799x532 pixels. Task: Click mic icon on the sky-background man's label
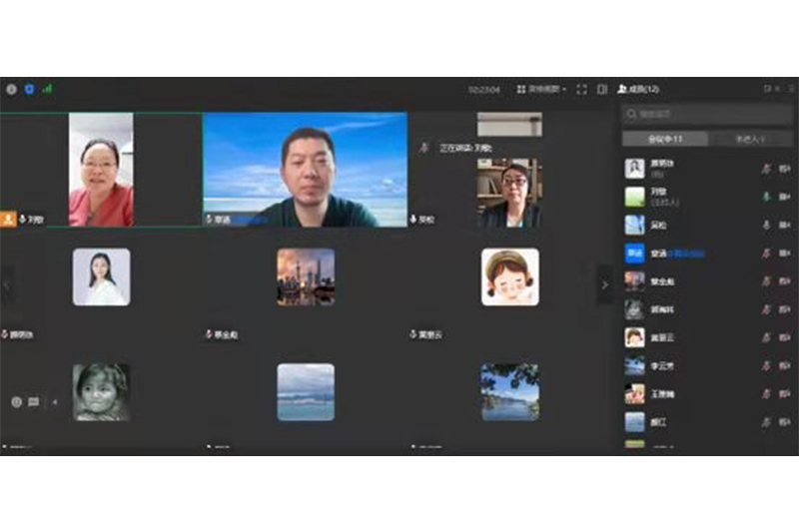[209, 220]
